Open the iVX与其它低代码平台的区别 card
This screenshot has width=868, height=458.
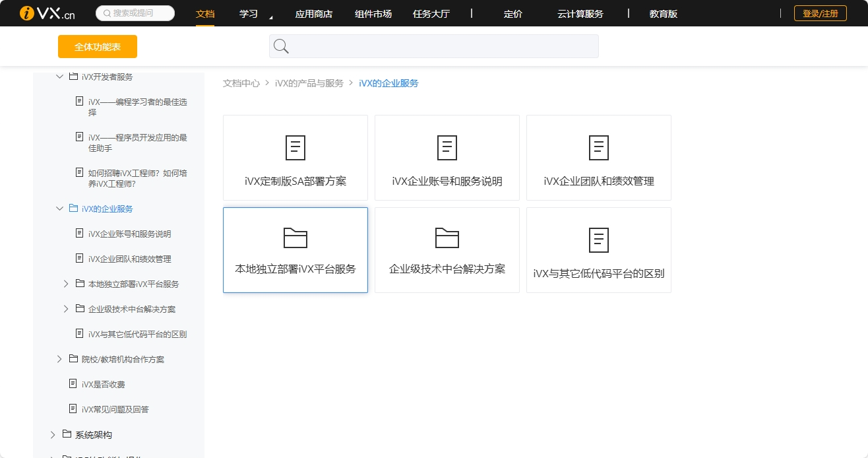pos(599,250)
